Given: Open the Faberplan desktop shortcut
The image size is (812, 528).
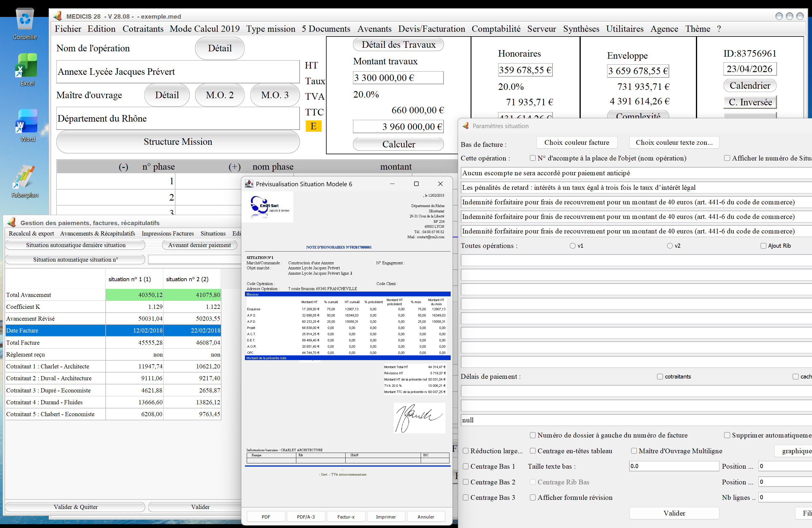Looking at the screenshot, I should click(x=25, y=181).
